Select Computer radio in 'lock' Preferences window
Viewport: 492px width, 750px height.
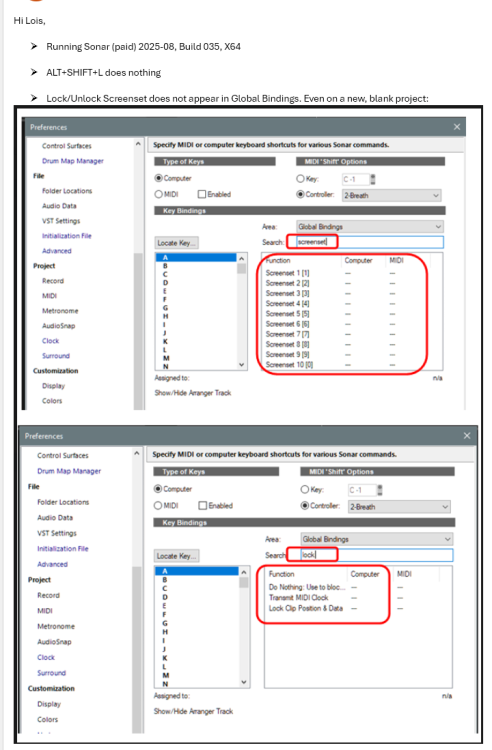(158, 489)
